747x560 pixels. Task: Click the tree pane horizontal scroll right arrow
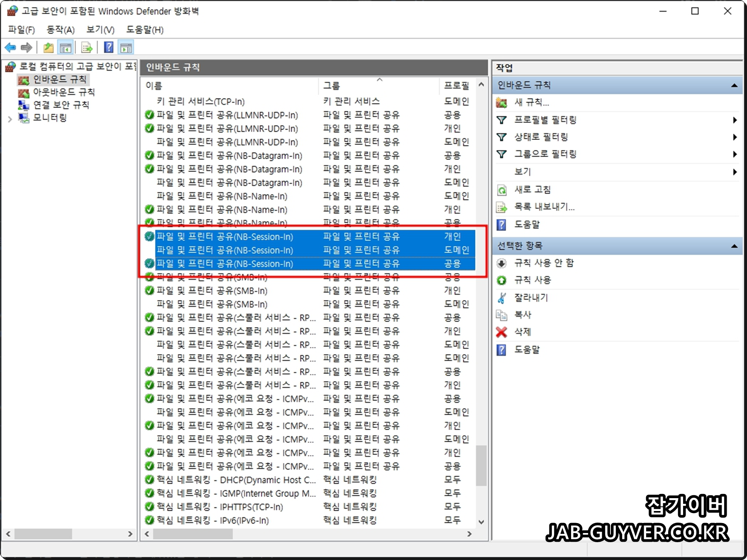pyautogui.click(x=130, y=534)
